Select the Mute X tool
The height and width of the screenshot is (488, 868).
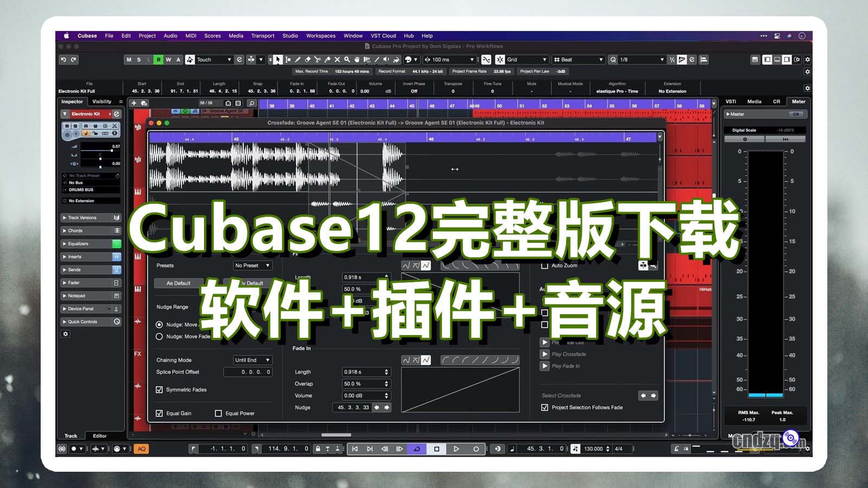(337, 60)
